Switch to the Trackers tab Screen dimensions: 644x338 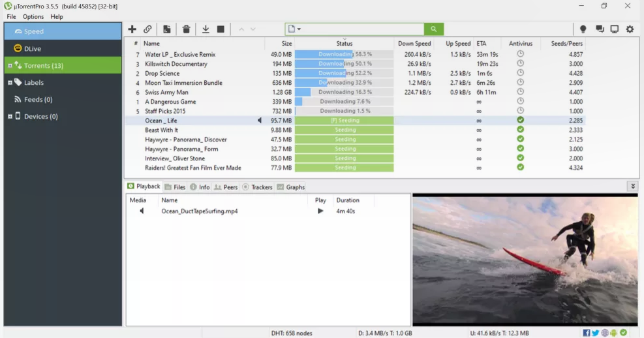pyautogui.click(x=258, y=187)
